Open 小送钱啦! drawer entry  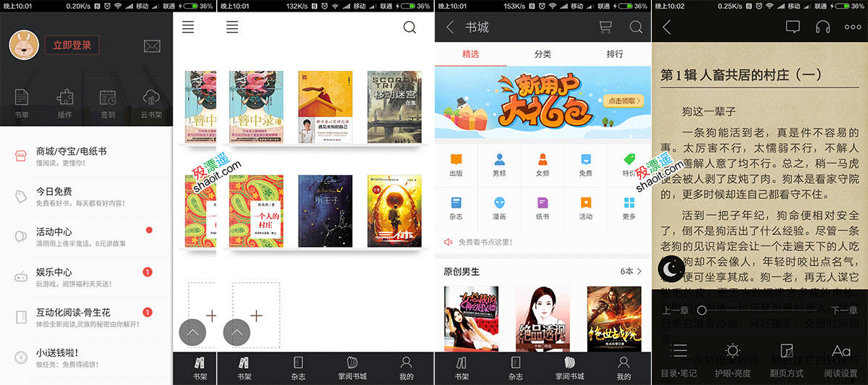tap(87, 357)
